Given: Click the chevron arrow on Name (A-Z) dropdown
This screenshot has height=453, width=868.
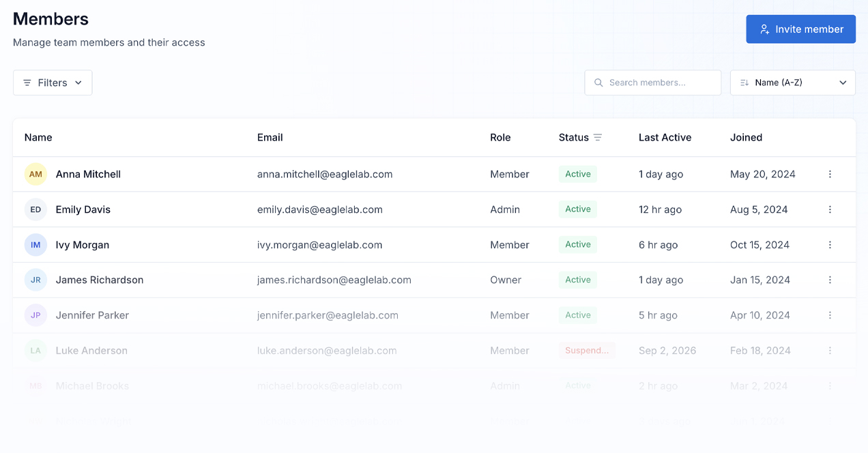Looking at the screenshot, I should 843,83.
